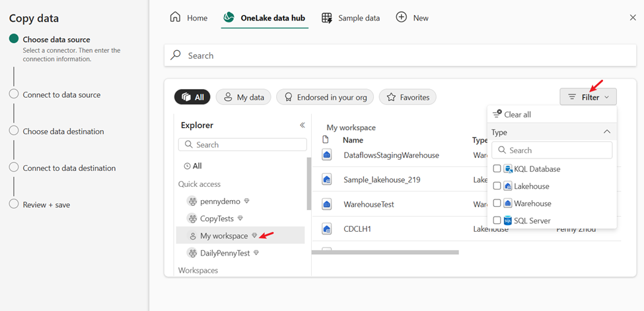This screenshot has width=644, height=311.
Task: Go to Connect to data source step
Action: coord(61,94)
